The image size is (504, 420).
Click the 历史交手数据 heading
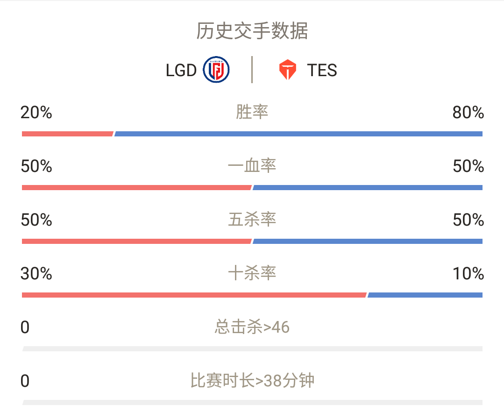pyautogui.click(x=252, y=31)
